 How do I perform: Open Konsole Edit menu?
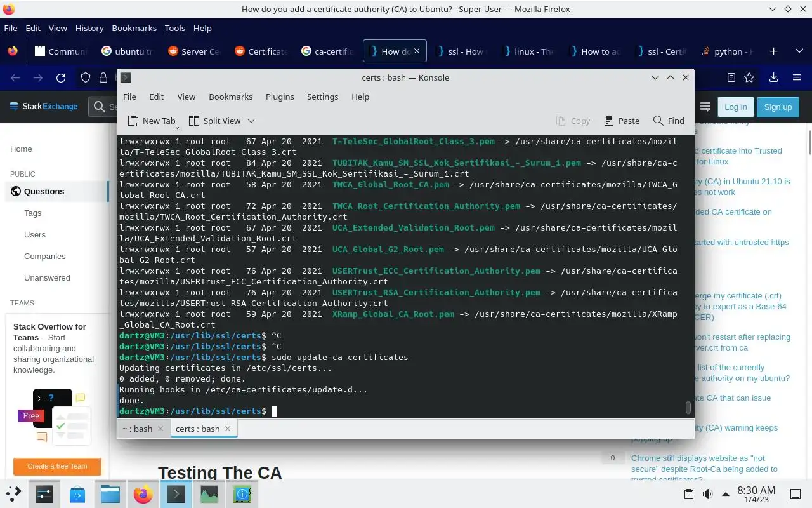(157, 97)
